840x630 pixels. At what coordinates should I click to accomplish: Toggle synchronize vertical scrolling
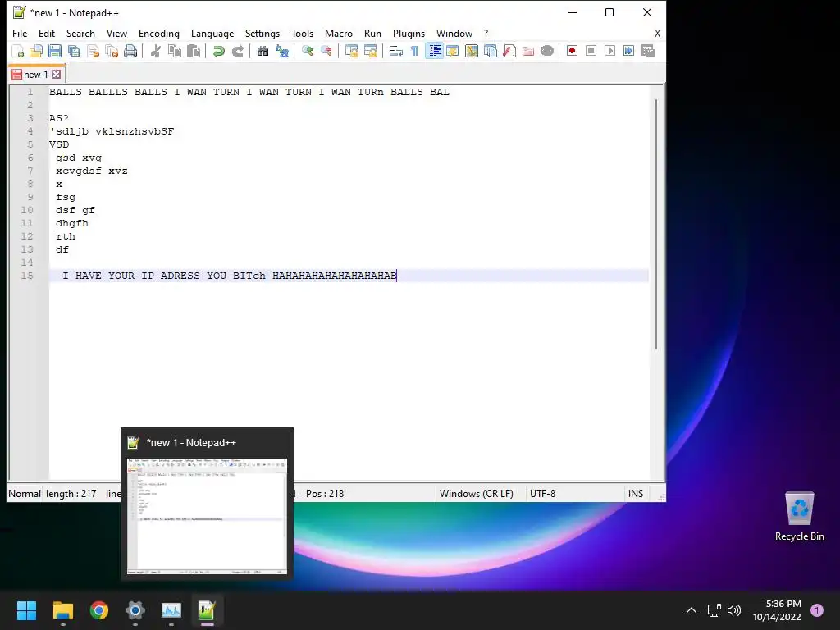[351, 52]
